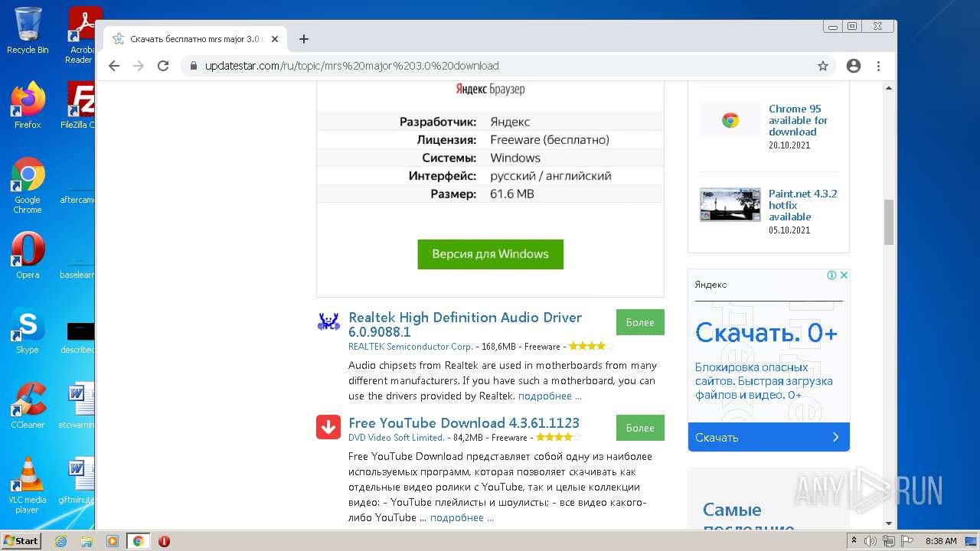Open Recycle Bin on desktop

[28, 31]
